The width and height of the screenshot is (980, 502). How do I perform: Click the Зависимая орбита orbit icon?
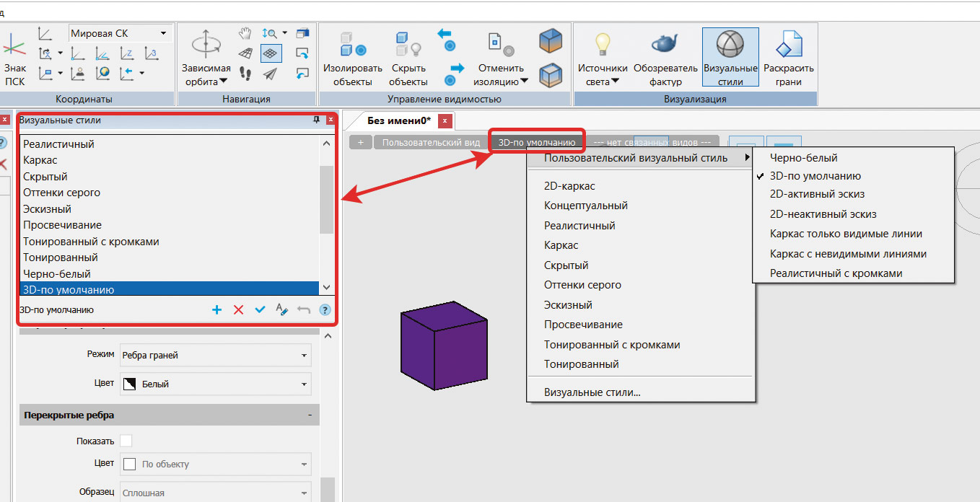click(x=206, y=43)
